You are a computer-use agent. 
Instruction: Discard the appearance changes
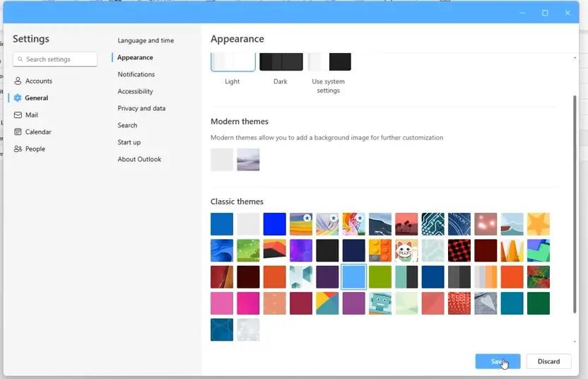[x=548, y=361]
